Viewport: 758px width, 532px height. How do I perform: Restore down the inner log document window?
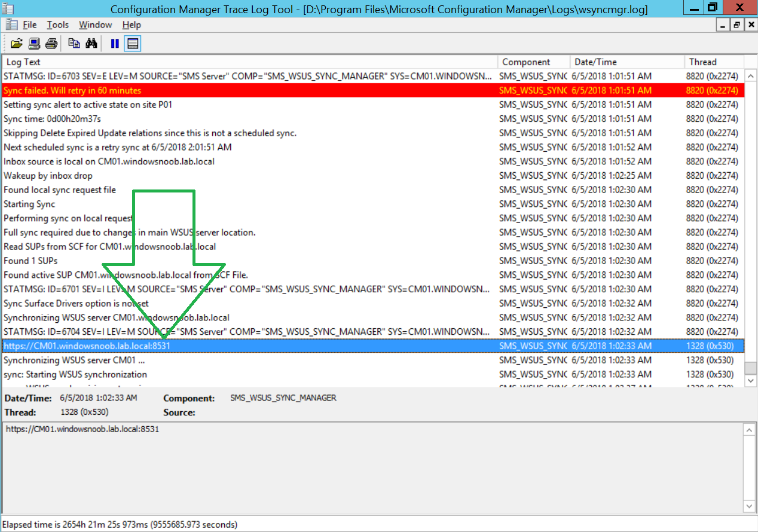(737, 25)
